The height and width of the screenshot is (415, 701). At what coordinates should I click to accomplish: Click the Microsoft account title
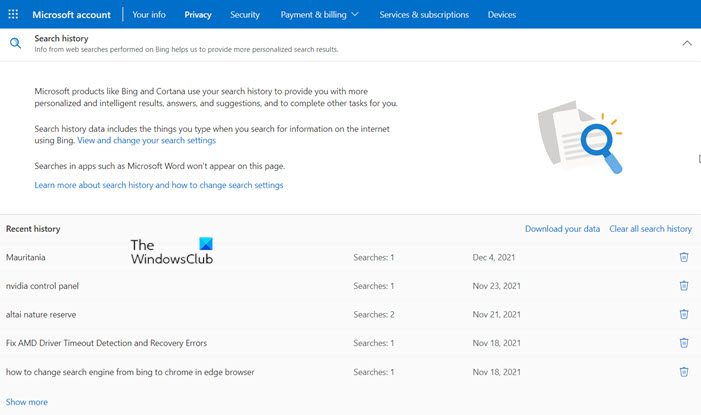click(x=73, y=15)
